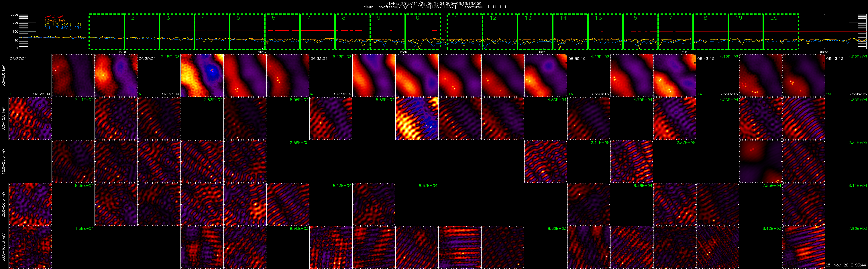Click the '7.85E+04' value
The width and height of the screenshot is (868, 269).
click(x=772, y=186)
